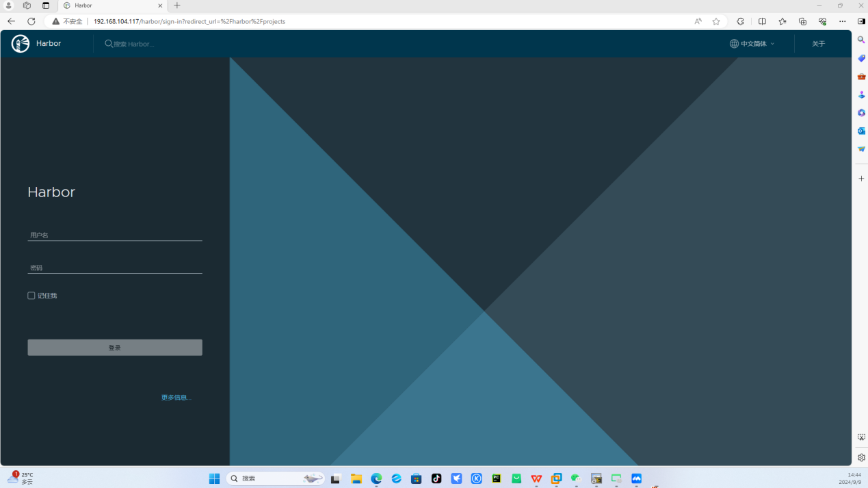The image size is (868, 488).
Task: Open the sidebar Outlook icon
Action: tap(861, 131)
